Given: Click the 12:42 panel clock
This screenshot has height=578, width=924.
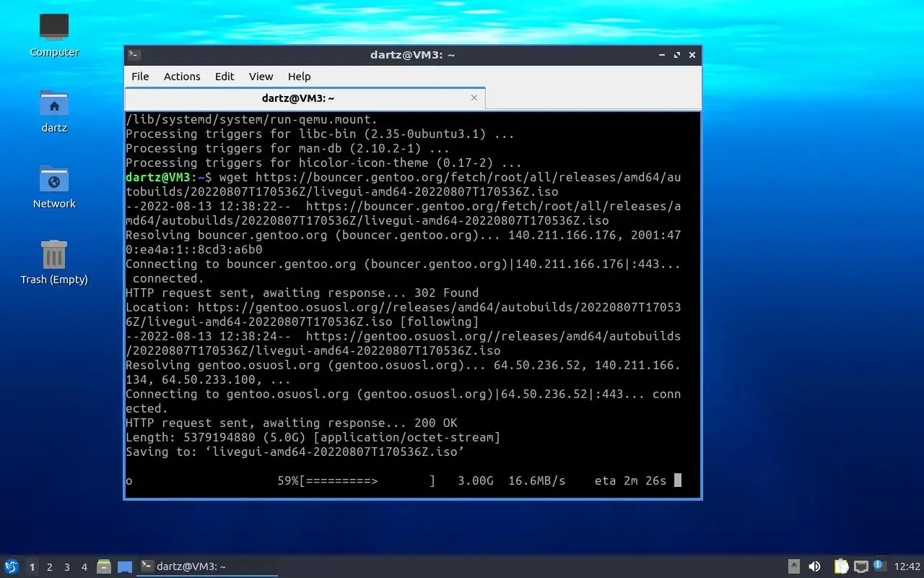Looking at the screenshot, I should [907, 567].
